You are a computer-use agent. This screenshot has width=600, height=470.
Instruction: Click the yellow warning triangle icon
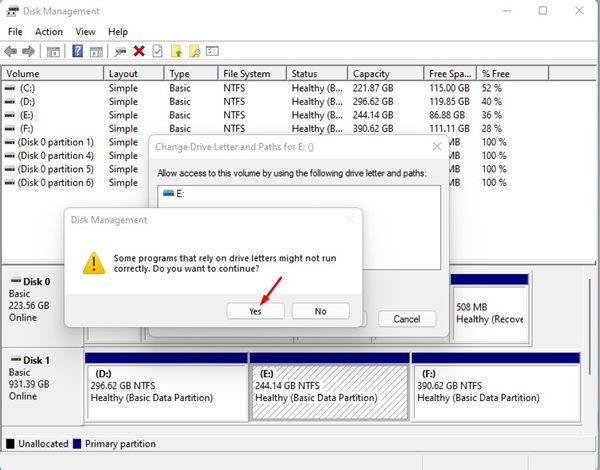pos(93,263)
